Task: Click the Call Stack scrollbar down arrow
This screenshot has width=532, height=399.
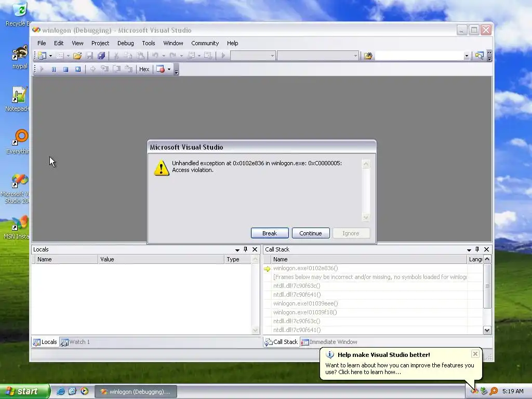Action: coord(487,330)
